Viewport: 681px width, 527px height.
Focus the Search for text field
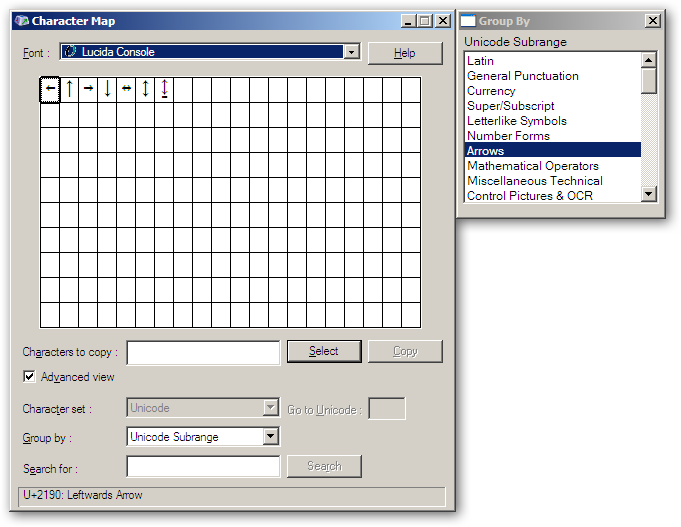[x=203, y=467]
